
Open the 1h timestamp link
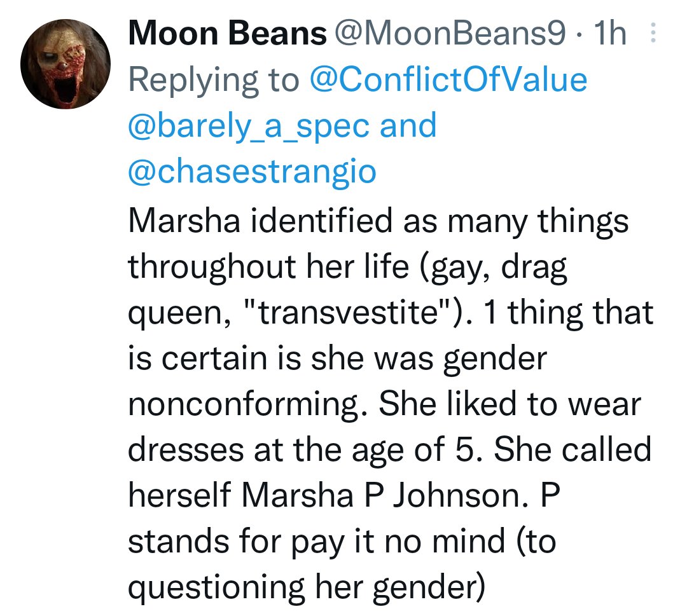[609, 33]
